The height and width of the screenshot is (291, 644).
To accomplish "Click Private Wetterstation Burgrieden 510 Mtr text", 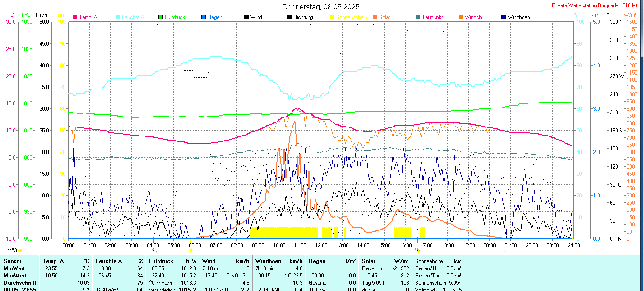I will click(x=595, y=5).
